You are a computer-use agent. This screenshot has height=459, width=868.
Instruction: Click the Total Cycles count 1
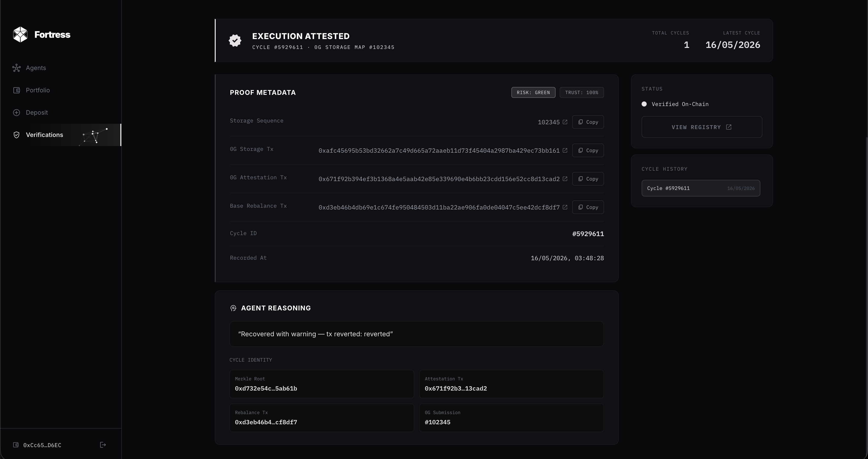[686, 45]
